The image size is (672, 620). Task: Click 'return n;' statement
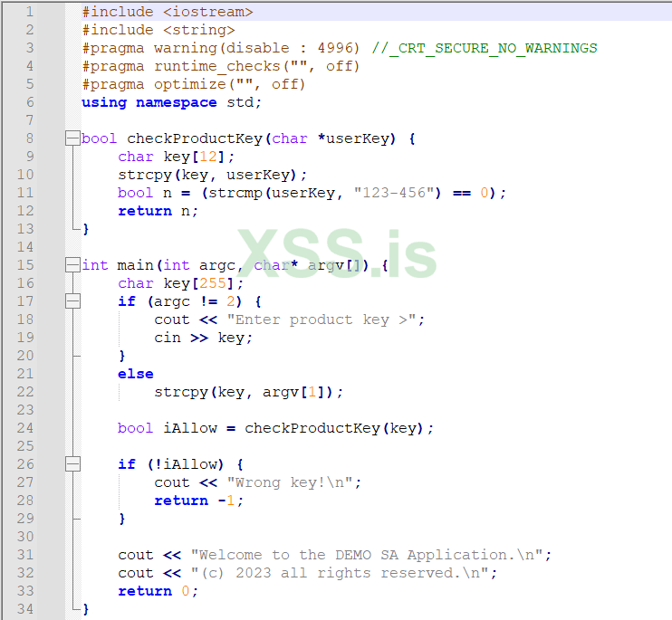coord(158,211)
